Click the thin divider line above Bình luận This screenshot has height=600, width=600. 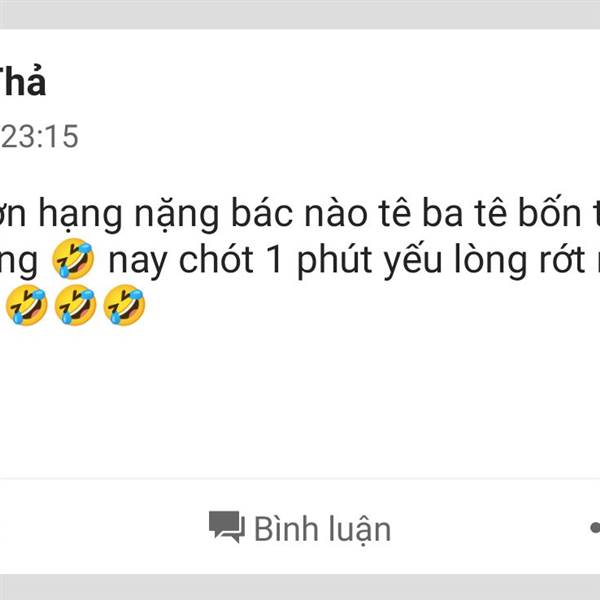click(300, 478)
